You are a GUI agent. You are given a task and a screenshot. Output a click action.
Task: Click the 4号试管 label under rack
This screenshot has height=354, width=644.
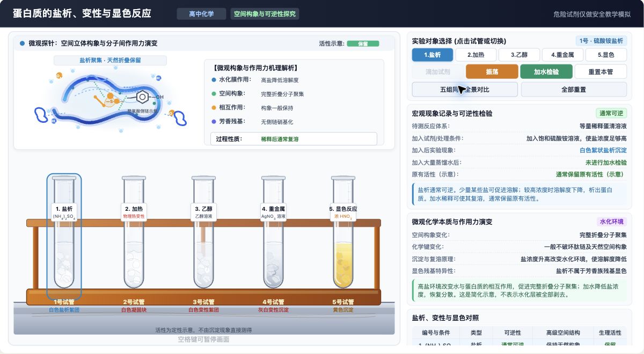[x=274, y=302]
